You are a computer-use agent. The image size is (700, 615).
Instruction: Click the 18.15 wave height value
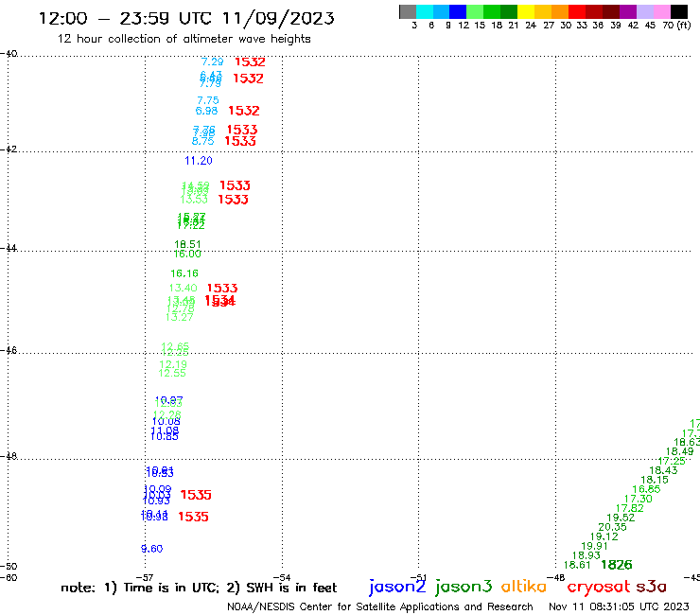point(655,480)
